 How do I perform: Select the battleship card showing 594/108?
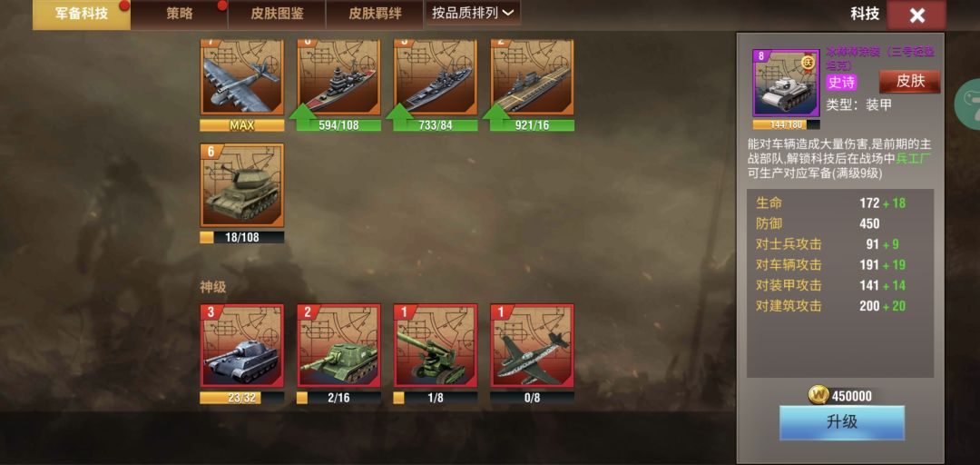pos(338,77)
